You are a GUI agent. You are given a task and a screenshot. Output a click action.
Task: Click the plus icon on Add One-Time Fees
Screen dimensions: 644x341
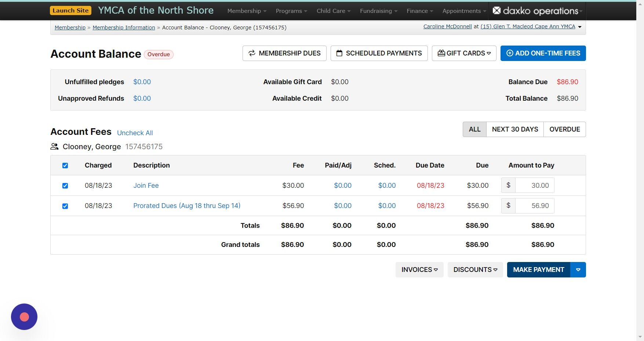tap(510, 53)
